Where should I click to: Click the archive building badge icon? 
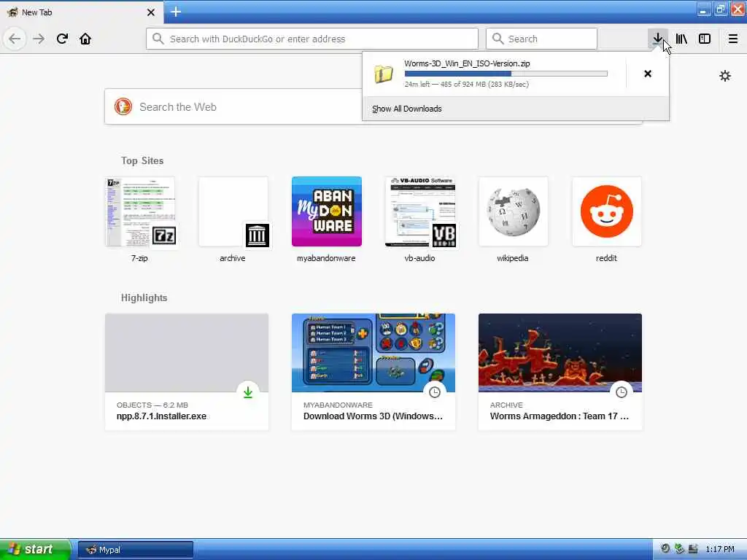[258, 236]
